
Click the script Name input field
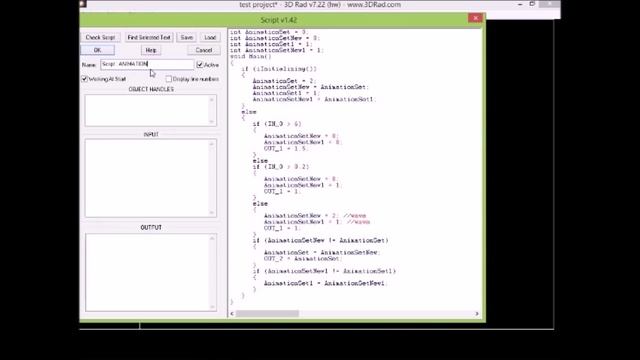pos(147,64)
